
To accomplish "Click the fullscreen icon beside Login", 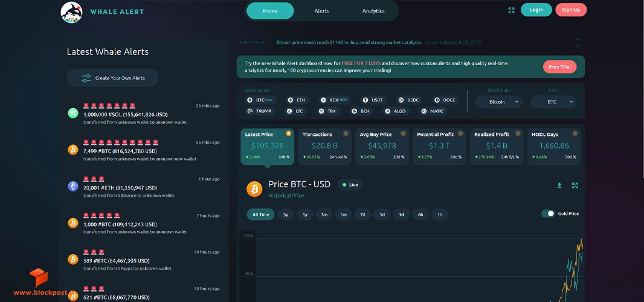I will pyautogui.click(x=511, y=10).
